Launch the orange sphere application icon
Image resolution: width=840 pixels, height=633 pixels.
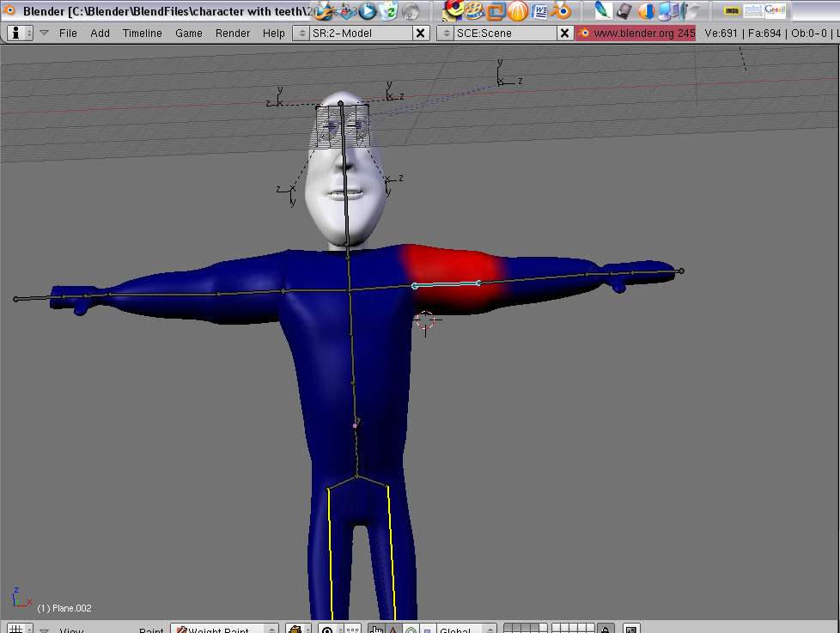click(x=518, y=10)
